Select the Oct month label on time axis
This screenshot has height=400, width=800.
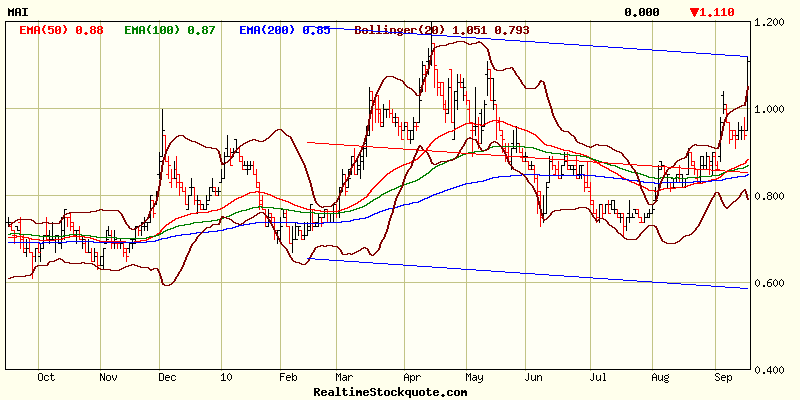click(x=44, y=379)
